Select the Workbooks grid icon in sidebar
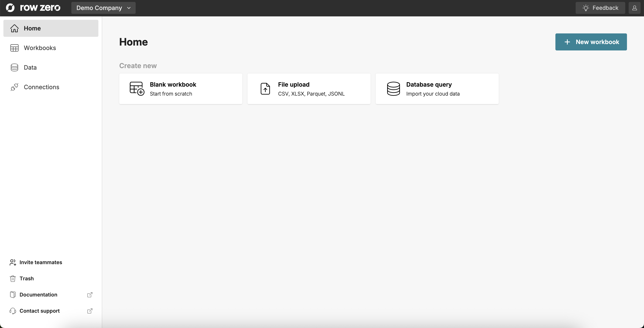Image resolution: width=644 pixels, height=328 pixels. tap(14, 48)
